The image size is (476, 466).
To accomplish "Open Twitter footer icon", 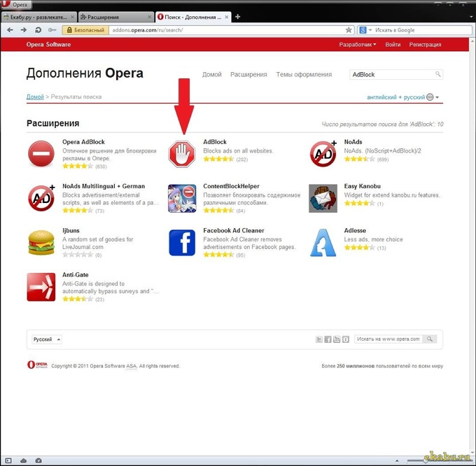I will (x=318, y=339).
